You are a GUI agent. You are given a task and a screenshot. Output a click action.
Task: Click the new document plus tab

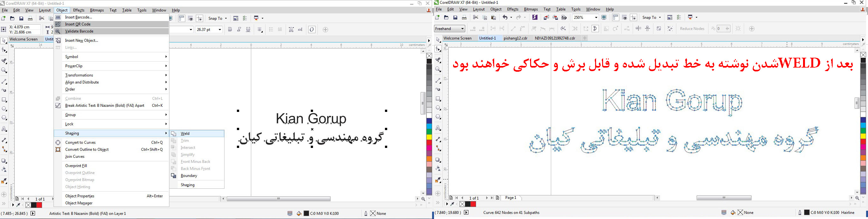pos(585,38)
